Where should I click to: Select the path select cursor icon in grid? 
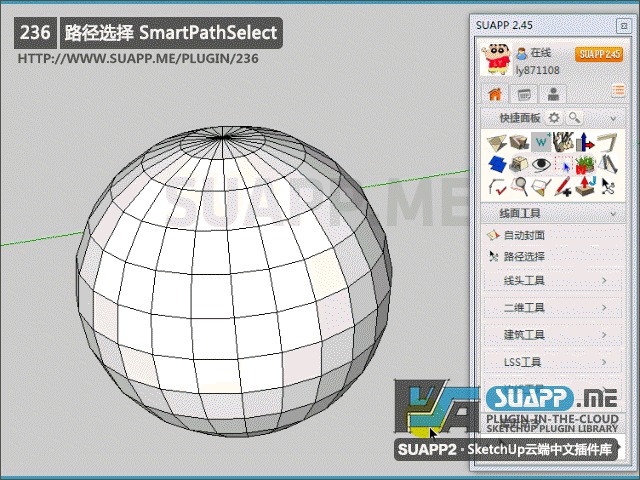point(607,187)
